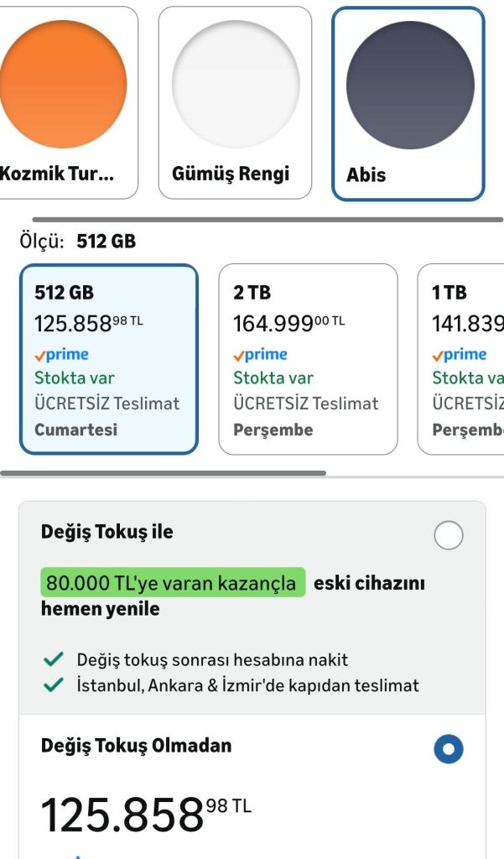Tap the Gümüş Rengi label text
Image resolution: width=504 pixels, height=859 pixels.
click(x=231, y=174)
